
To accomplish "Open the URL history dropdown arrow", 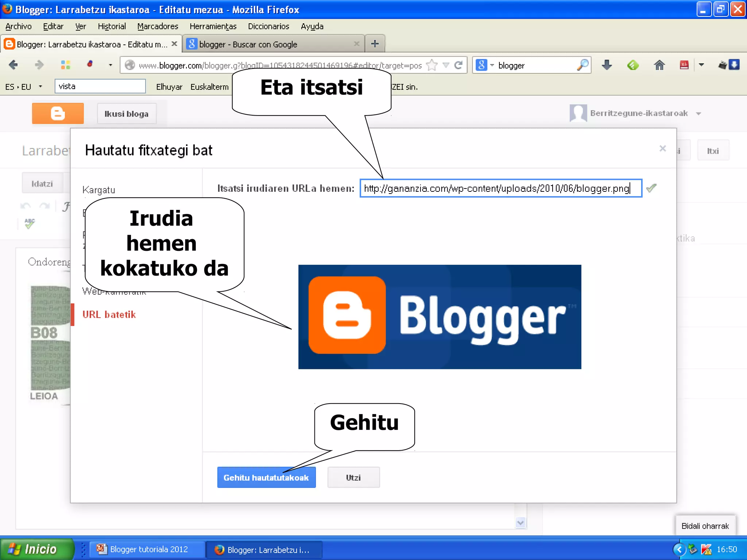I will (446, 65).
